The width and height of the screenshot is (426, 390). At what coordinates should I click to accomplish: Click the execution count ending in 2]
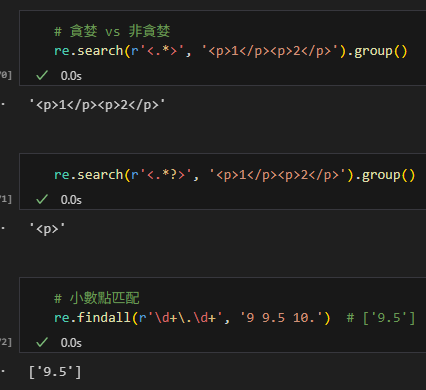pos(6,342)
